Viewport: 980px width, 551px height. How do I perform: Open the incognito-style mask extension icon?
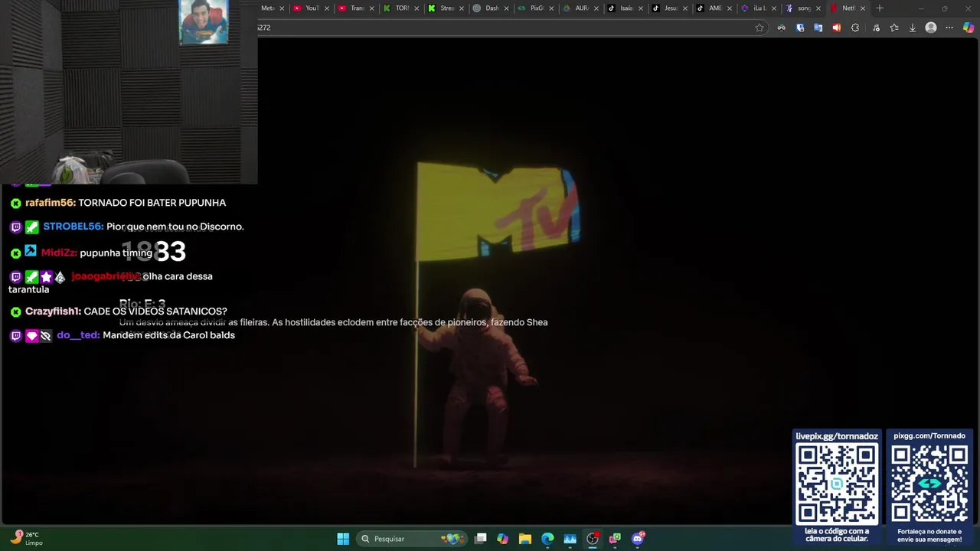(781, 28)
